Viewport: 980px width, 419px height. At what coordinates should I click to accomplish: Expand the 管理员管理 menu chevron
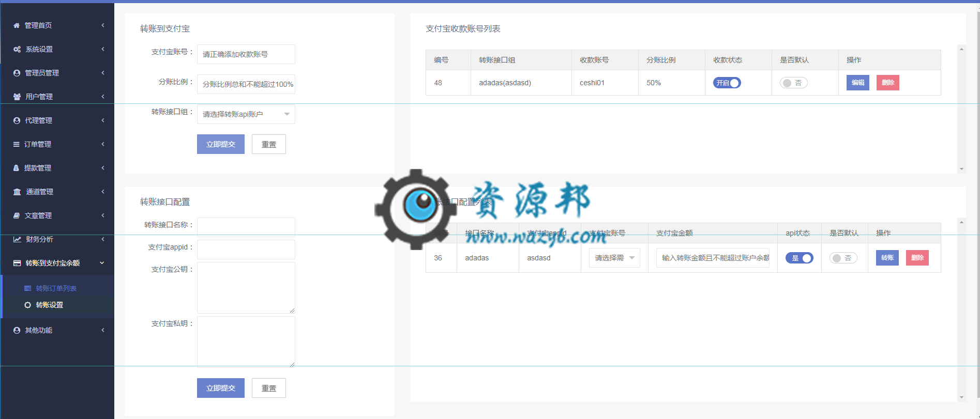[x=103, y=73]
